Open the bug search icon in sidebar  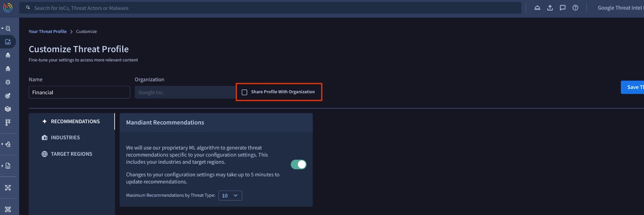tap(8, 29)
